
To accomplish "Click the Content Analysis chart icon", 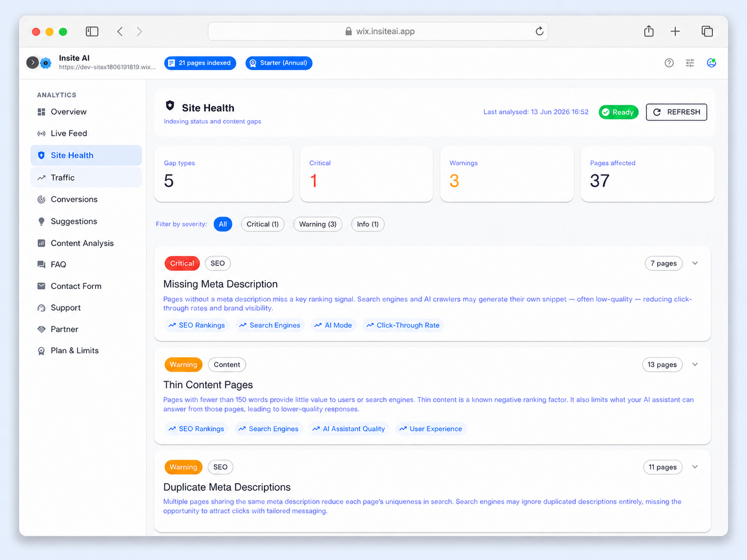I will click(x=41, y=243).
